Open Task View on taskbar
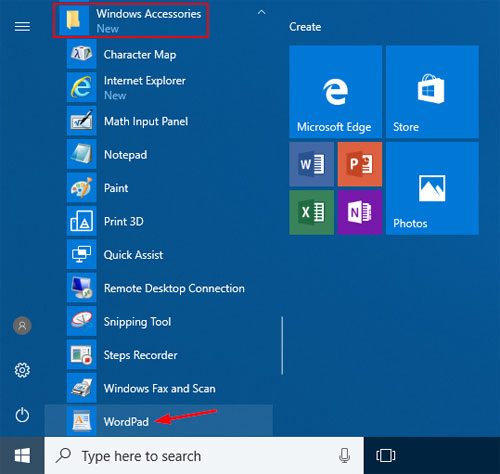Screen dimensions: 500x474 pos(386,455)
